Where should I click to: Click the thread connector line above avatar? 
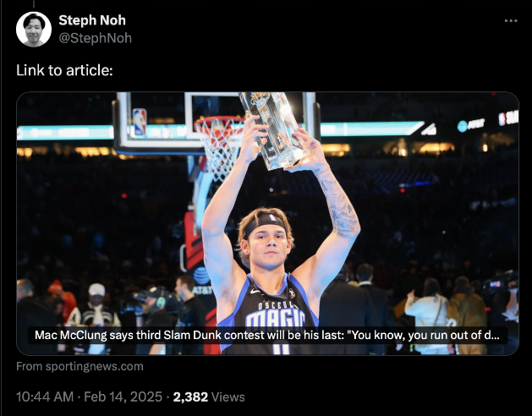tap(34, 4)
